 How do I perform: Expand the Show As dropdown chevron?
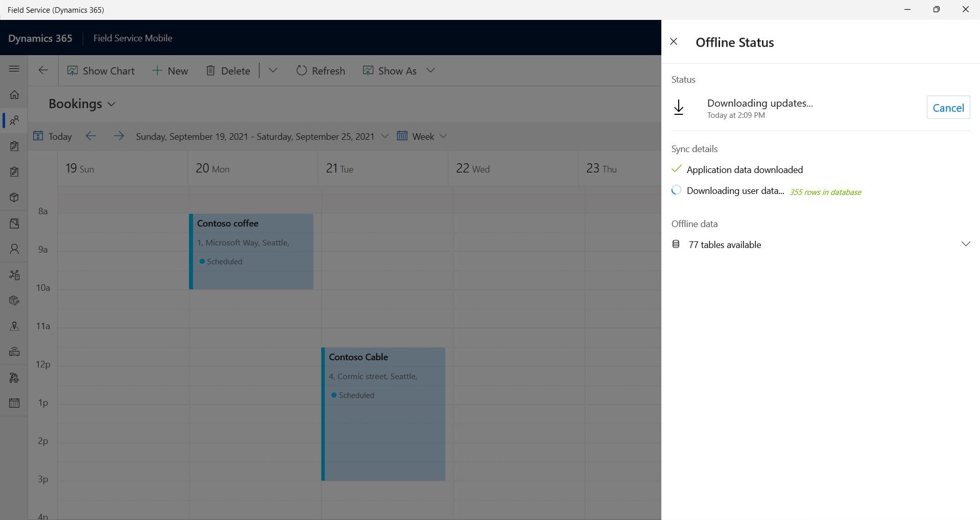point(431,70)
